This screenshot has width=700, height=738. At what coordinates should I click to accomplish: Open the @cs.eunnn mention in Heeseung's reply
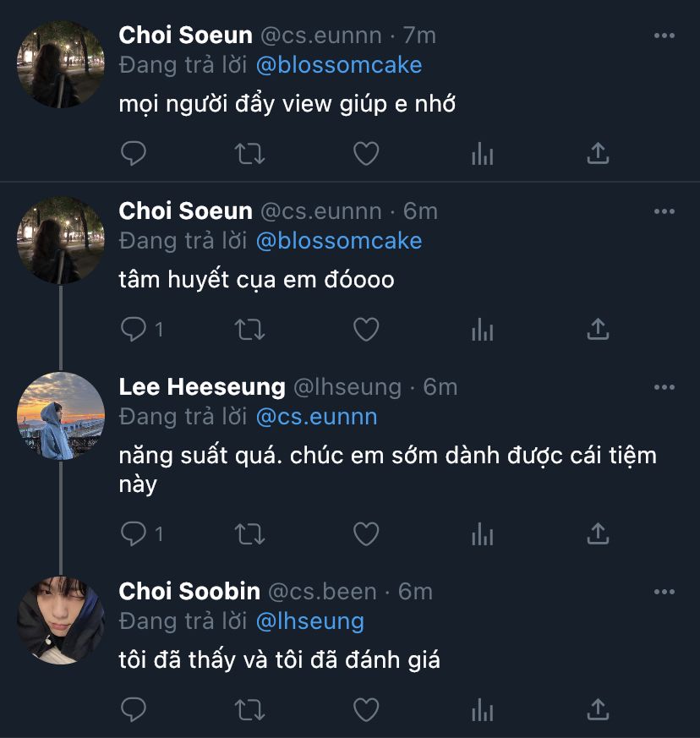316,417
